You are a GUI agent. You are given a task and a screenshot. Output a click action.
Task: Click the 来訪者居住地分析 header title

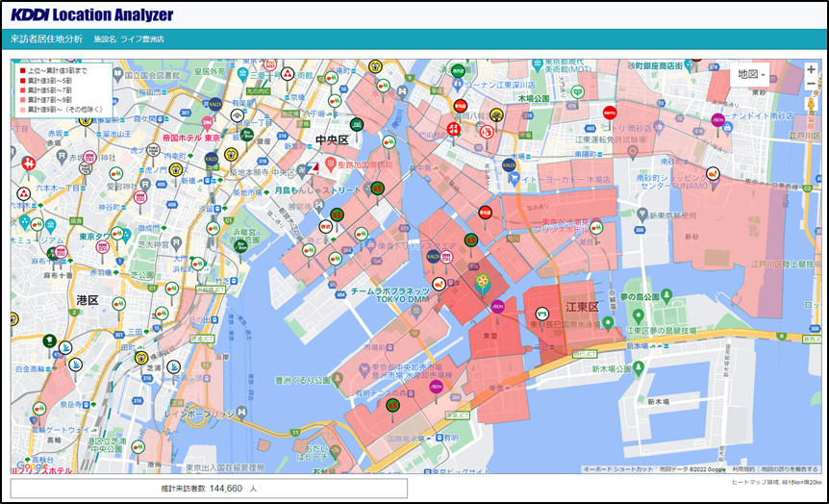pyautogui.click(x=46, y=39)
